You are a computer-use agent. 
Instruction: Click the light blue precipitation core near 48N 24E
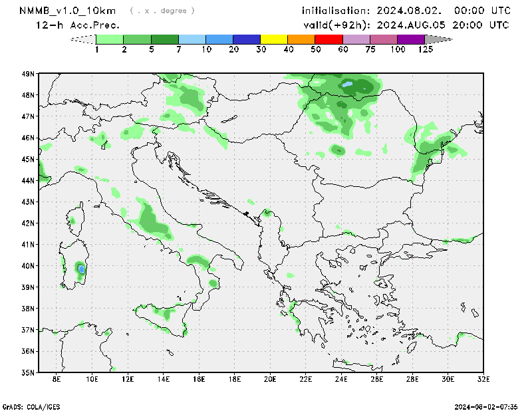347,84
